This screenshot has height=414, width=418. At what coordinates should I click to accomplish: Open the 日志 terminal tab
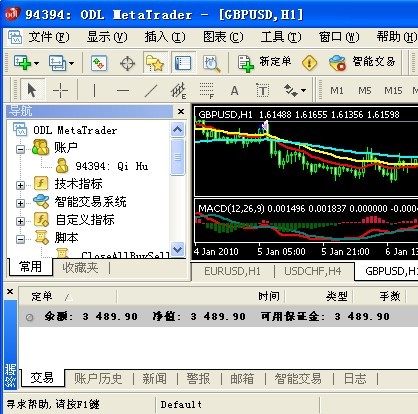355,379
